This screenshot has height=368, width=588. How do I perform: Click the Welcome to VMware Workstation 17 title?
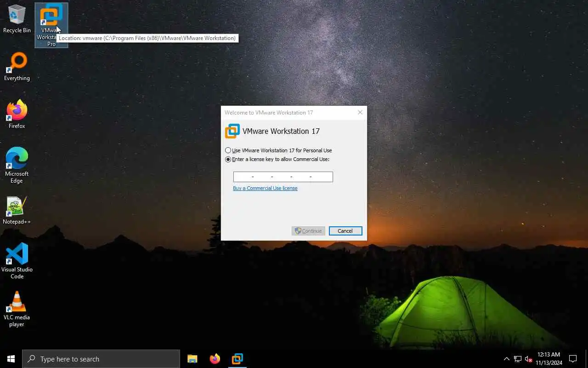pyautogui.click(x=269, y=113)
